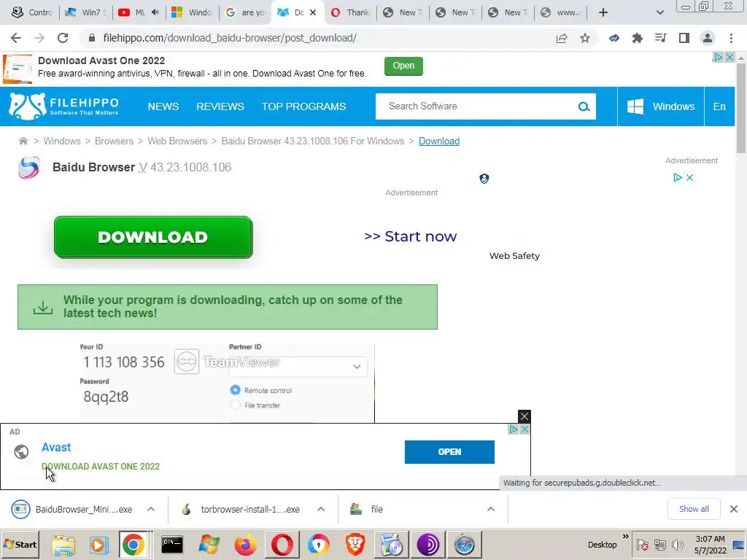Open the Chrome profile avatar

708,38
